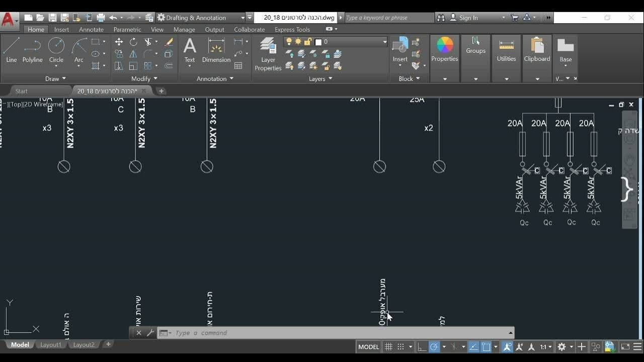Toggle Clean Screen mode
This screenshot has height=362, width=644.
coord(625,347)
